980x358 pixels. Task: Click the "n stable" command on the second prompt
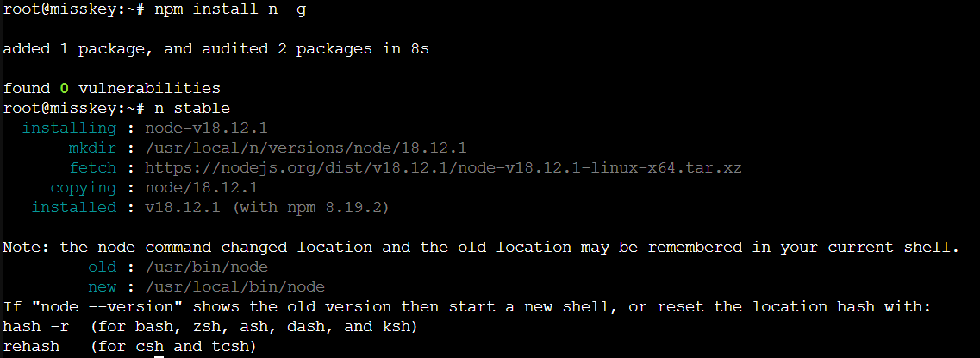(191, 108)
